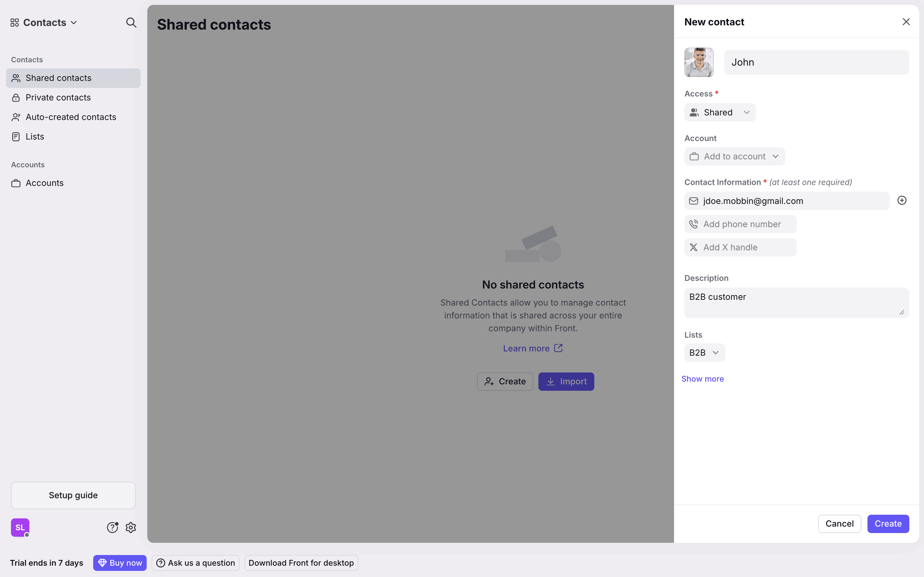Click the Add phone number field

tap(740, 224)
